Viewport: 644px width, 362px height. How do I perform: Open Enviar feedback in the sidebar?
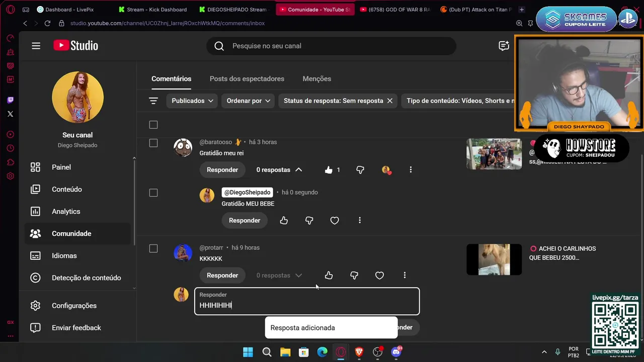(x=77, y=328)
